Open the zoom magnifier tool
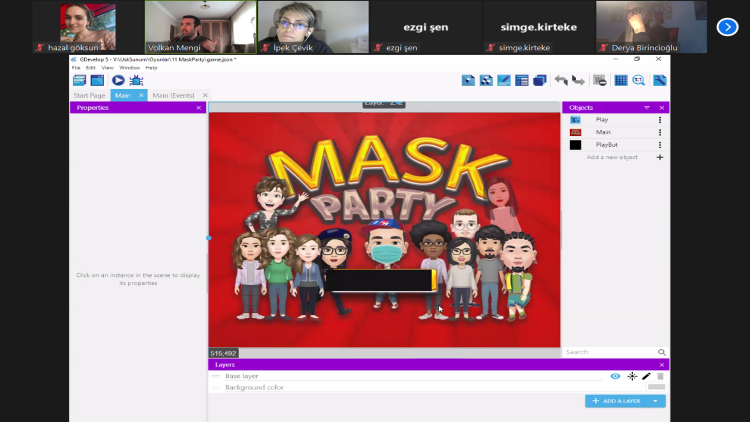 (638, 80)
